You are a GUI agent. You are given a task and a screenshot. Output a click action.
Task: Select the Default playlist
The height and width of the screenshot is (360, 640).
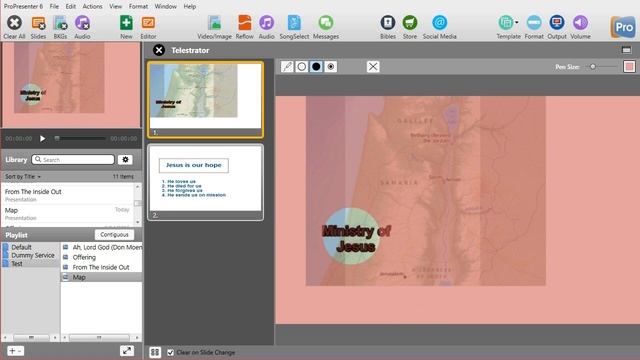[x=21, y=247]
